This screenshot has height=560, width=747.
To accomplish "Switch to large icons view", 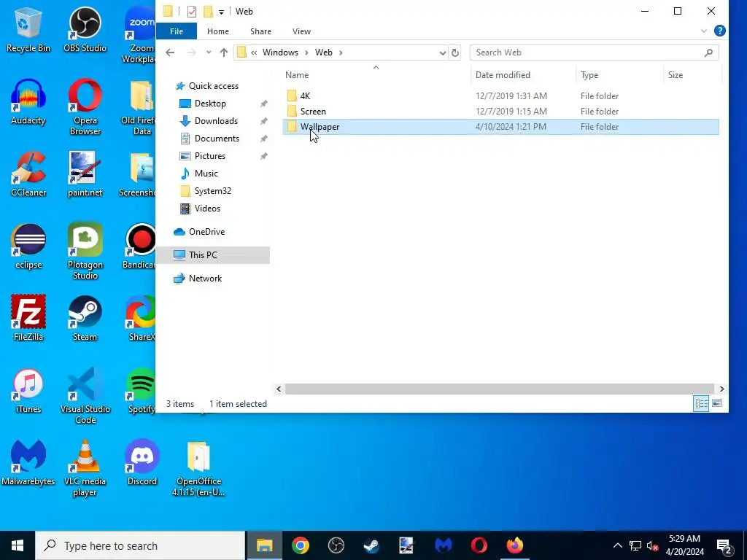I will click(x=717, y=403).
